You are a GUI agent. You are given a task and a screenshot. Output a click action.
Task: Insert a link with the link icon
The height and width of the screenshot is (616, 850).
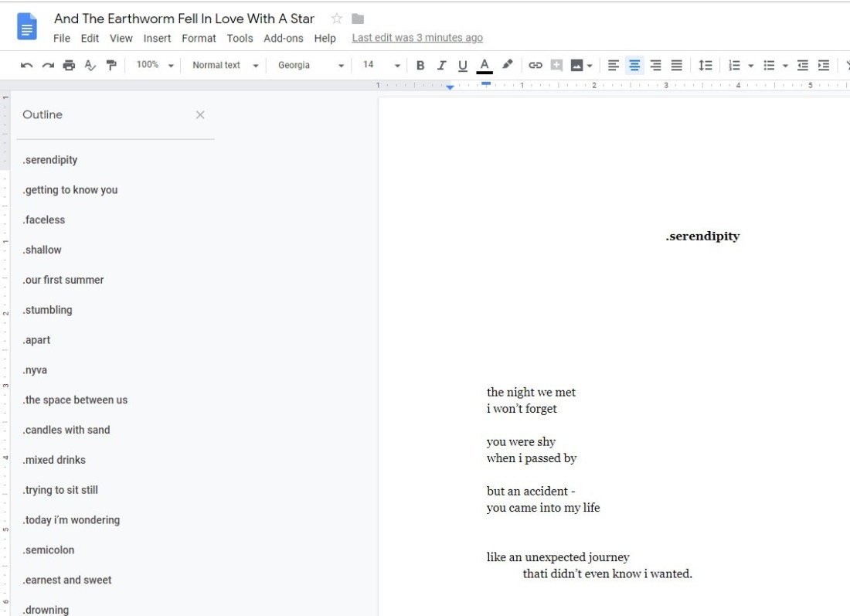point(535,66)
